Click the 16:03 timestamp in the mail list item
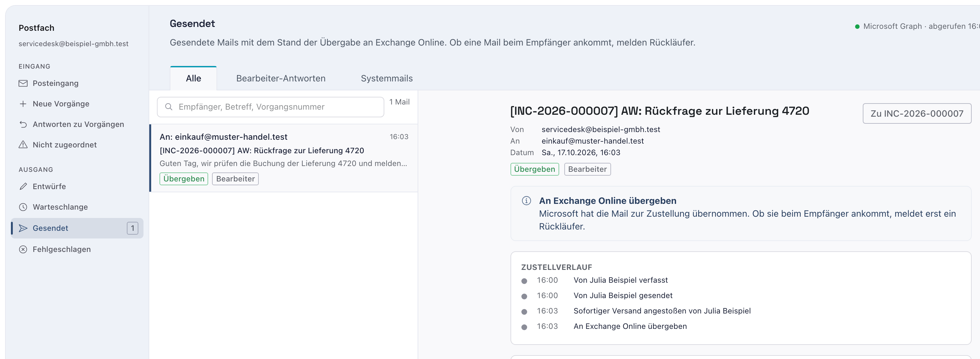 (399, 137)
